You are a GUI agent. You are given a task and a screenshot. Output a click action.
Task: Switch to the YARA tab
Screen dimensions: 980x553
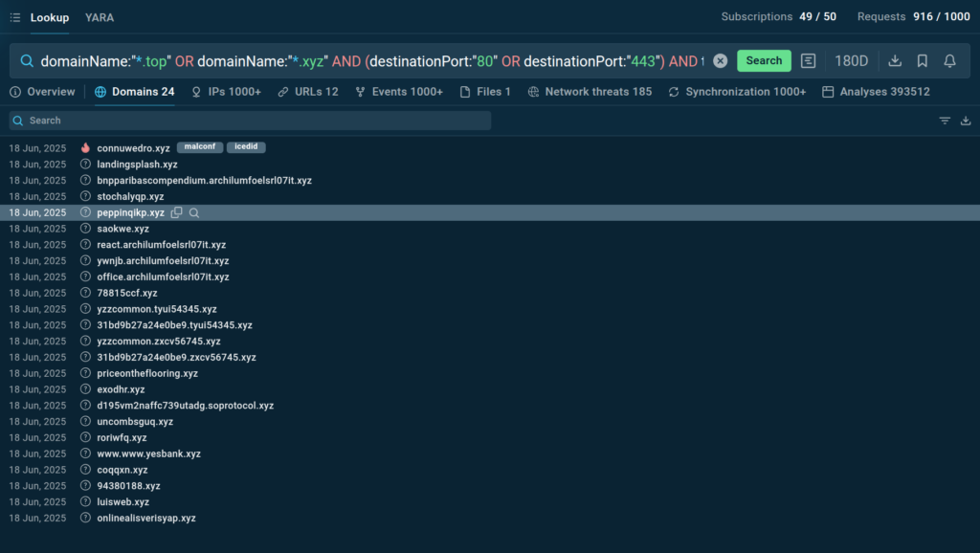tap(100, 17)
